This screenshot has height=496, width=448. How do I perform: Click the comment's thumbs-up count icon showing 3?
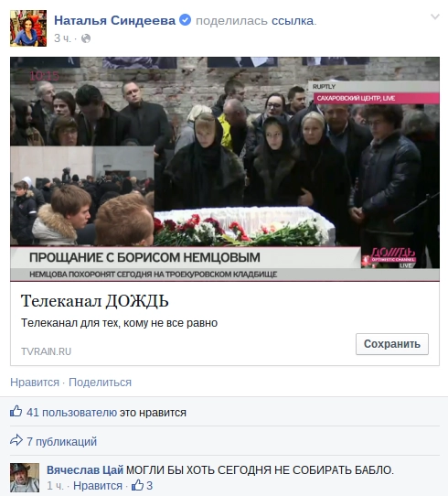(142, 485)
